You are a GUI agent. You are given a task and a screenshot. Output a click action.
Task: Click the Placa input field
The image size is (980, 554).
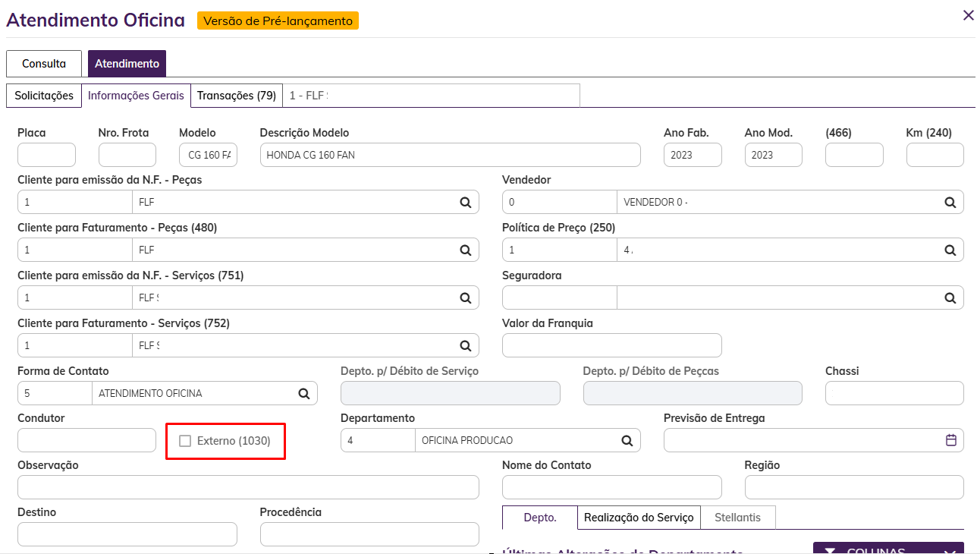46,155
